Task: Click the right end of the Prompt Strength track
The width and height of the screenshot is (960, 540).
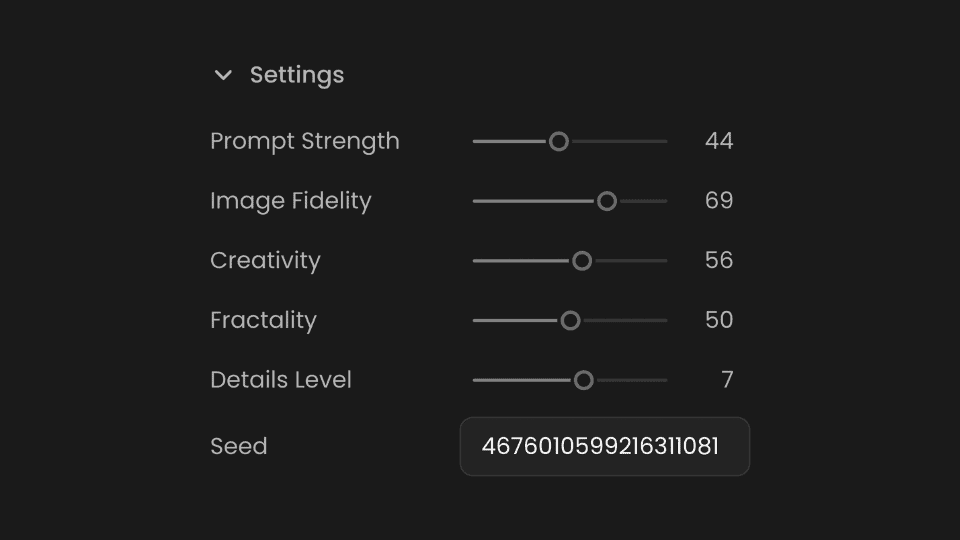Action: pos(664,141)
